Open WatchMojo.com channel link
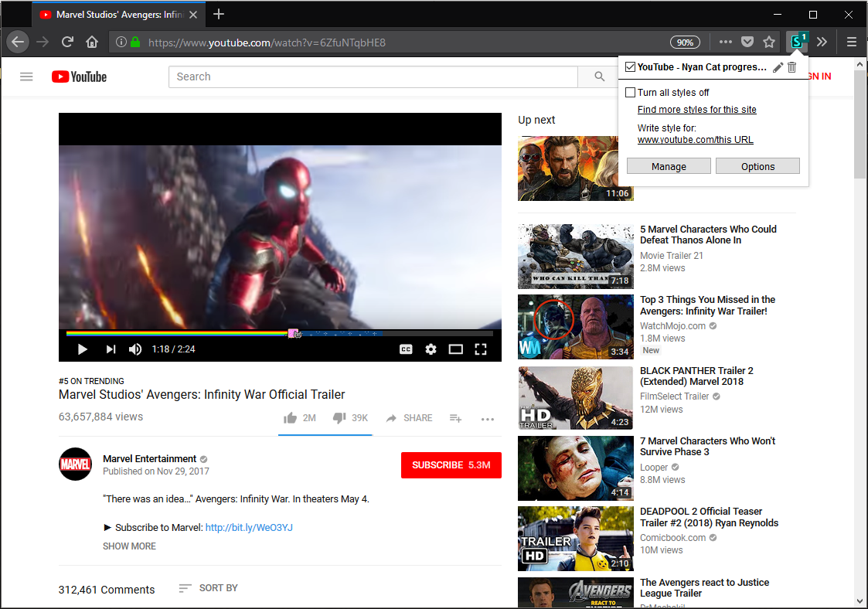Image resolution: width=868 pixels, height=609 pixels. (672, 326)
